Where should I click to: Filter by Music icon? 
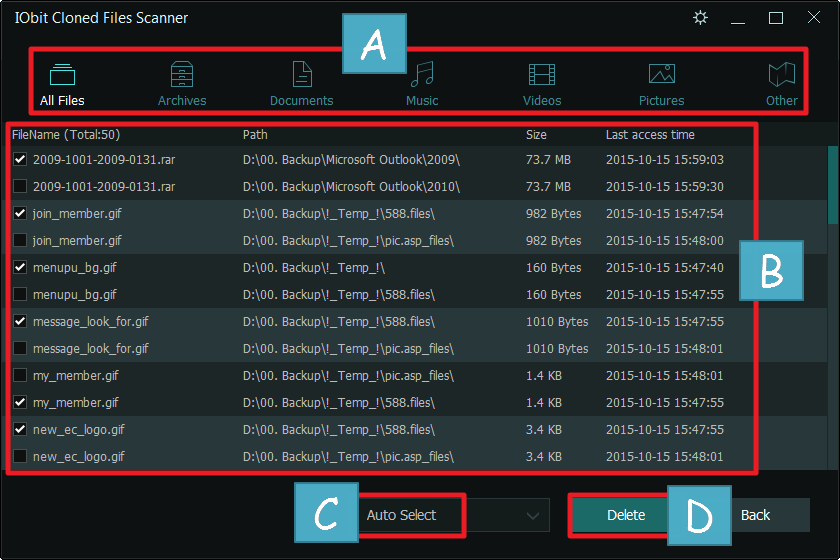pyautogui.click(x=422, y=75)
